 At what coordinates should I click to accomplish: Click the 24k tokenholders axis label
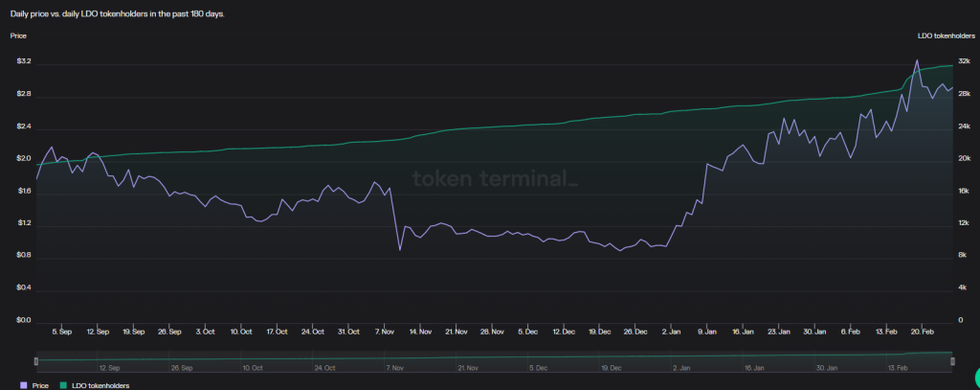tap(964, 126)
